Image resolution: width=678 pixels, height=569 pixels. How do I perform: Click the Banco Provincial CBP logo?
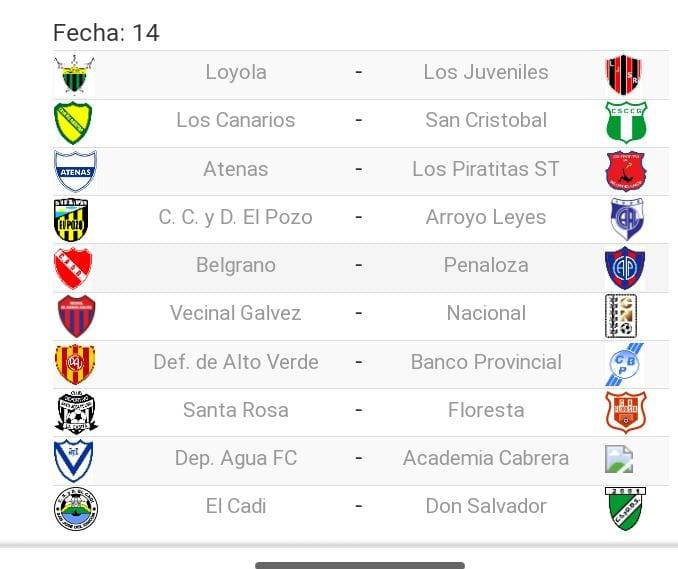[x=626, y=363]
